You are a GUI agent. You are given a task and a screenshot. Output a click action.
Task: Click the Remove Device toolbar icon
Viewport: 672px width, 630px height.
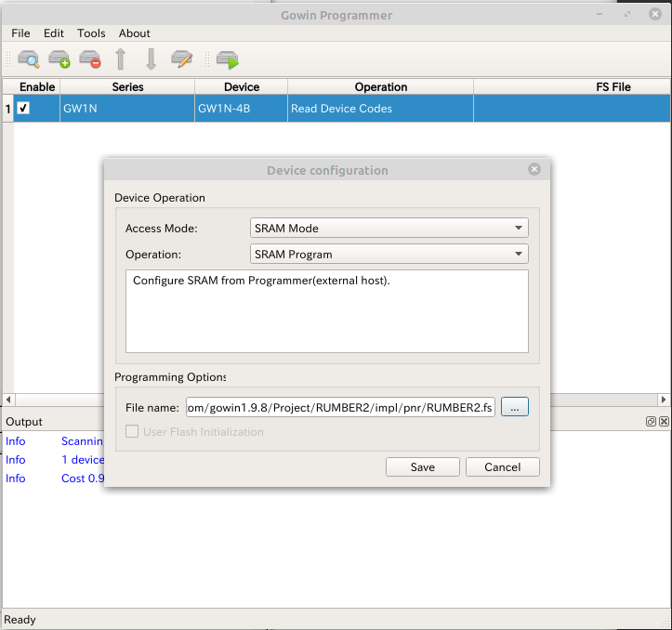point(90,59)
